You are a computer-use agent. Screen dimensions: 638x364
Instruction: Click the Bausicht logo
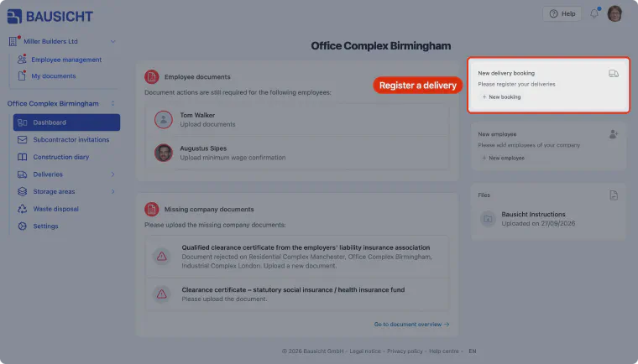[50, 16]
